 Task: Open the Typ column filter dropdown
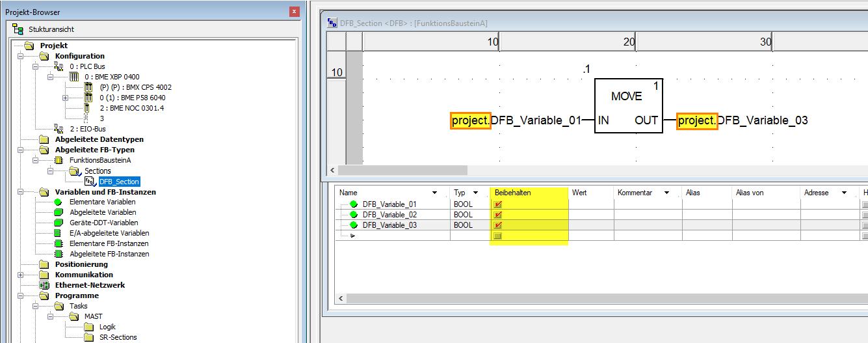tap(476, 193)
